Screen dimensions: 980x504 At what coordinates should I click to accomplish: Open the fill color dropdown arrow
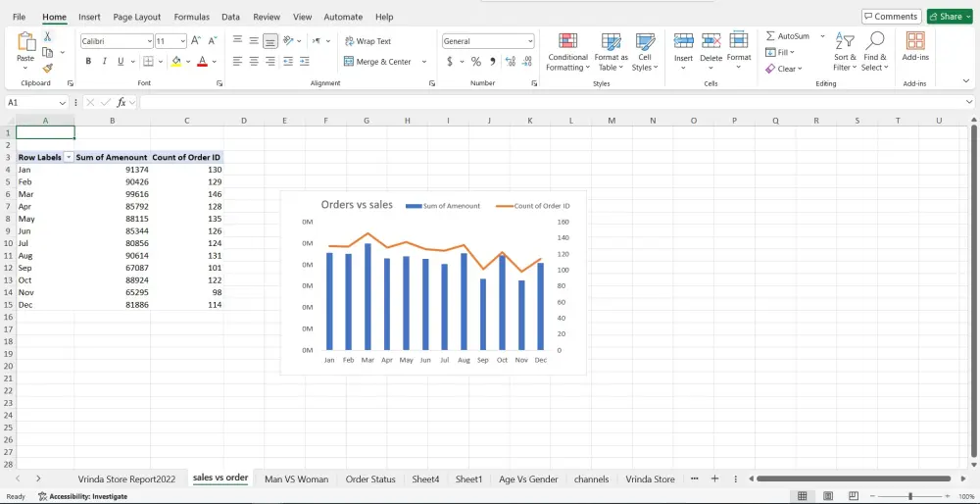tap(188, 61)
